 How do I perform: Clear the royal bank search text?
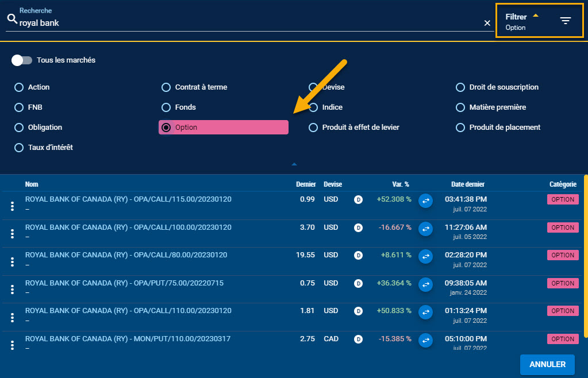point(487,23)
